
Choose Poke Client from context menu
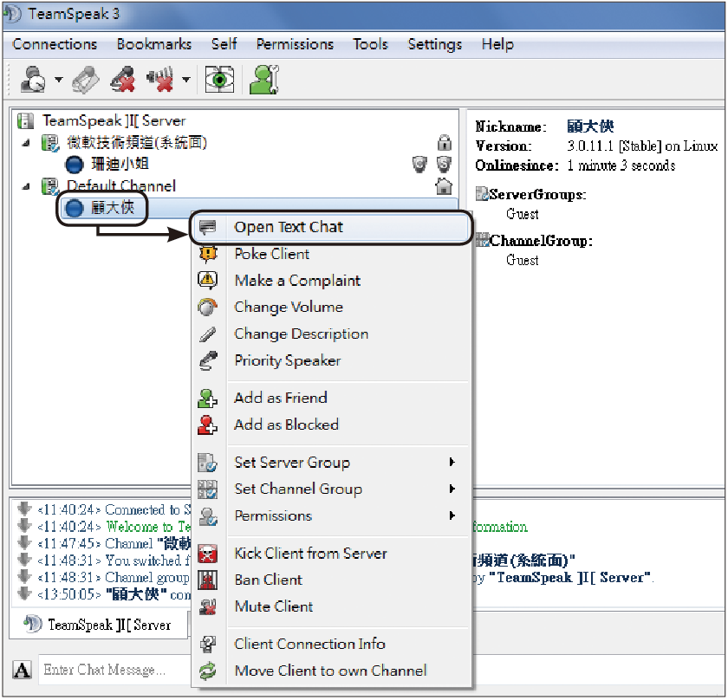click(331, 254)
